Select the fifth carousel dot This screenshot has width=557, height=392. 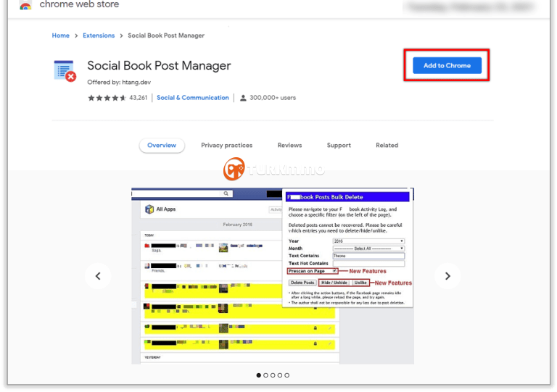pos(287,375)
